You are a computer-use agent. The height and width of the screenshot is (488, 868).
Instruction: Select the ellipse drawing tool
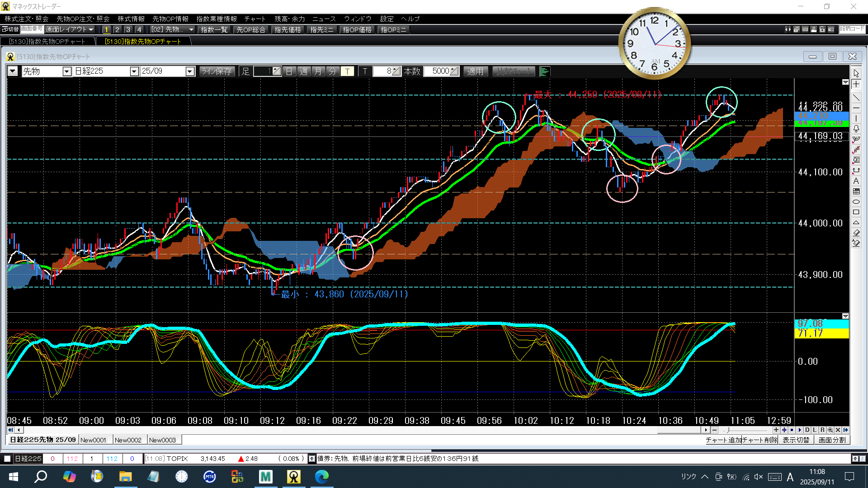click(x=856, y=202)
